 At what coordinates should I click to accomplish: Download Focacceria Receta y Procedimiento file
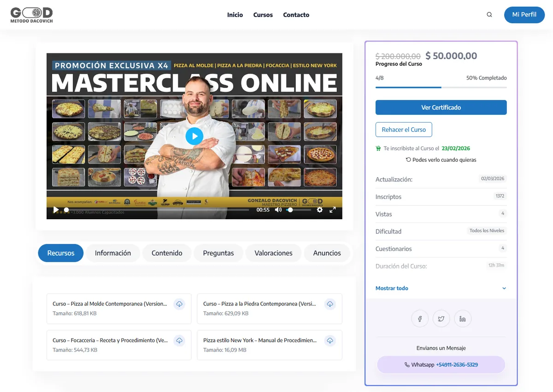[x=179, y=340]
